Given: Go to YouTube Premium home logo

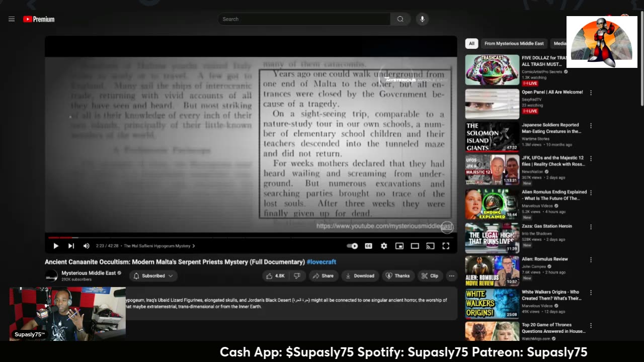Looking at the screenshot, I should pyautogui.click(x=39, y=19).
